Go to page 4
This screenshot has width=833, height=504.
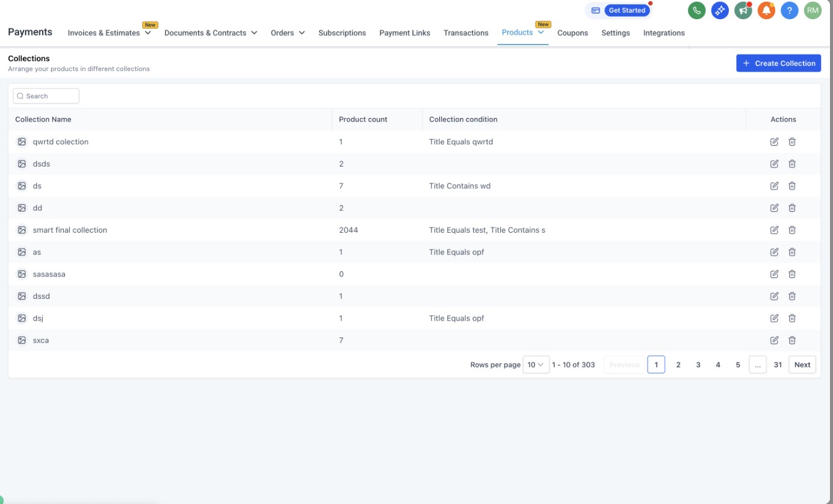pos(718,364)
